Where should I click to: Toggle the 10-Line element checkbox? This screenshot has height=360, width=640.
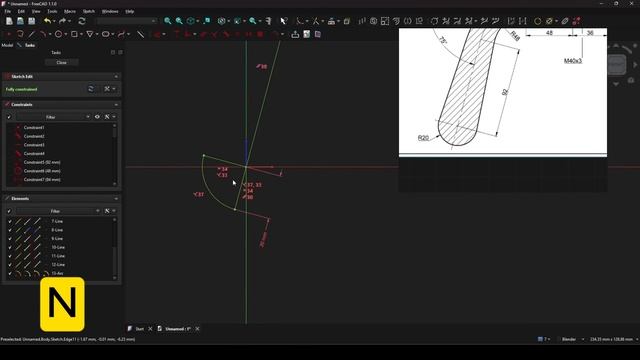click(10, 247)
